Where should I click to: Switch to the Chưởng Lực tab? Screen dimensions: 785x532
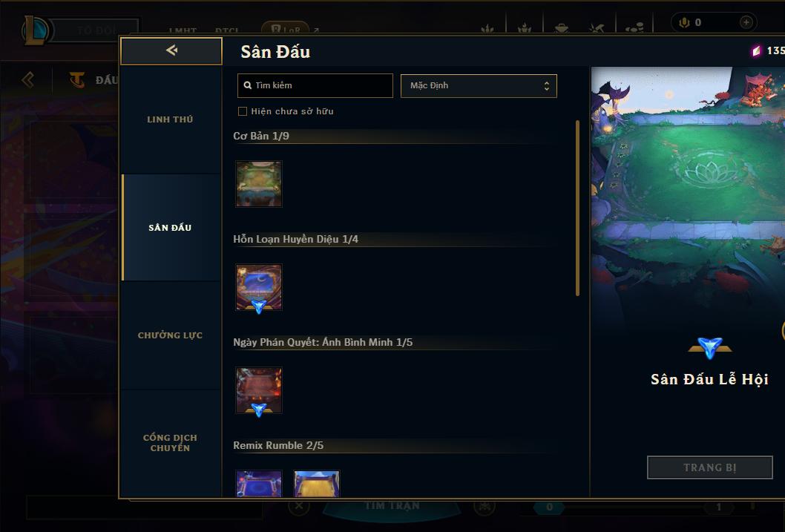[170, 335]
